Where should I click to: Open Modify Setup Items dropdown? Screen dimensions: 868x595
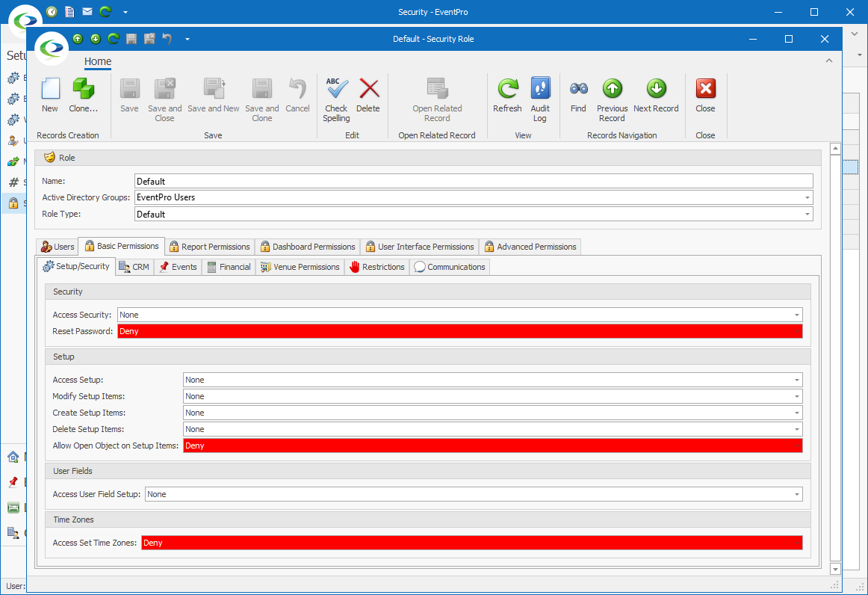[797, 397]
